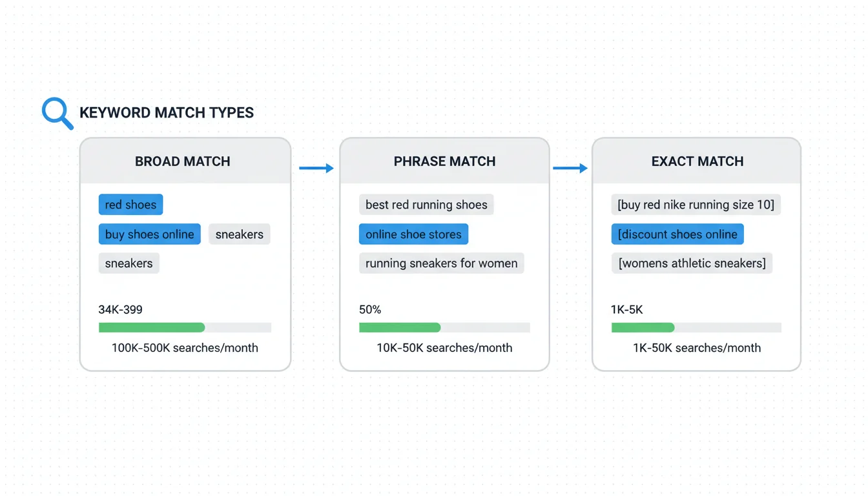The image size is (868, 496).
Task: Click the sneakers chip on its own row
Action: (129, 263)
